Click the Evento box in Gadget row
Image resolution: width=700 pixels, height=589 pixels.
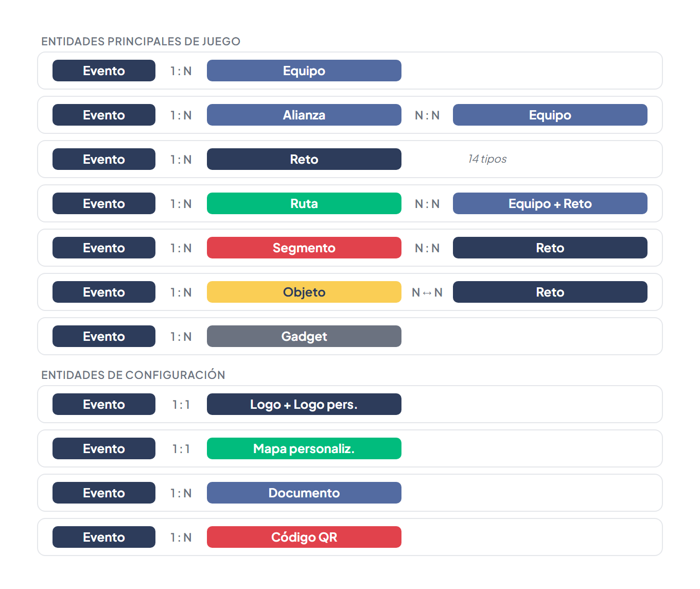(103, 336)
